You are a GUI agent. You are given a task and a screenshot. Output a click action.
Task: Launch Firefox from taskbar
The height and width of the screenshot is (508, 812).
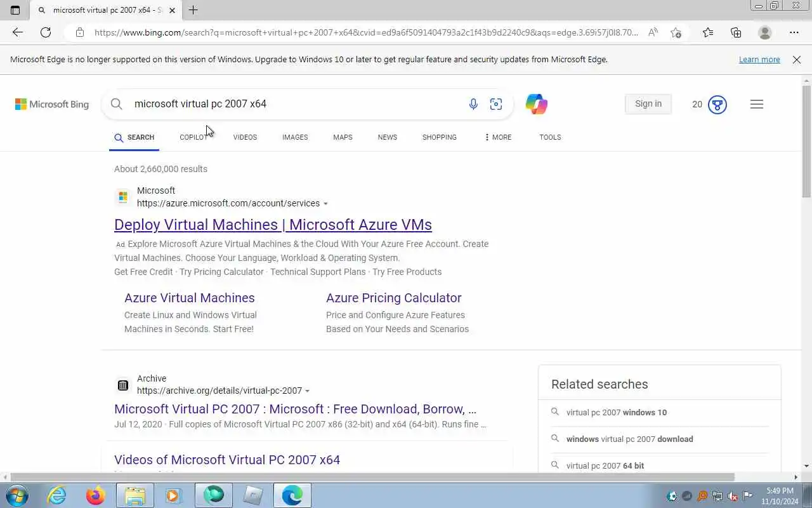click(x=96, y=495)
